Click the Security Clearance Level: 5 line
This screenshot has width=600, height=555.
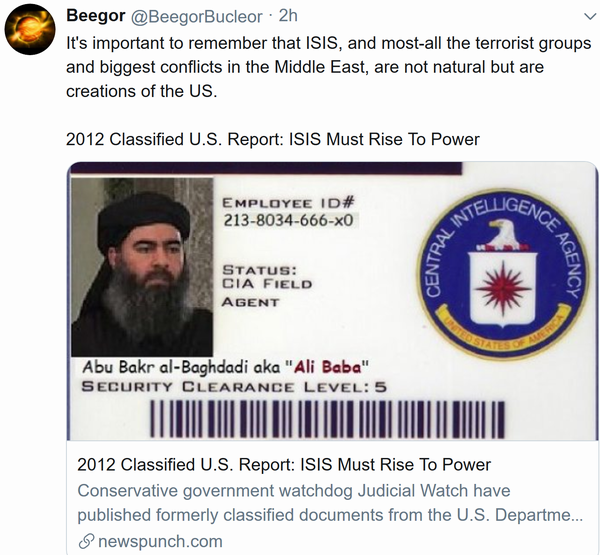click(234, 387)
